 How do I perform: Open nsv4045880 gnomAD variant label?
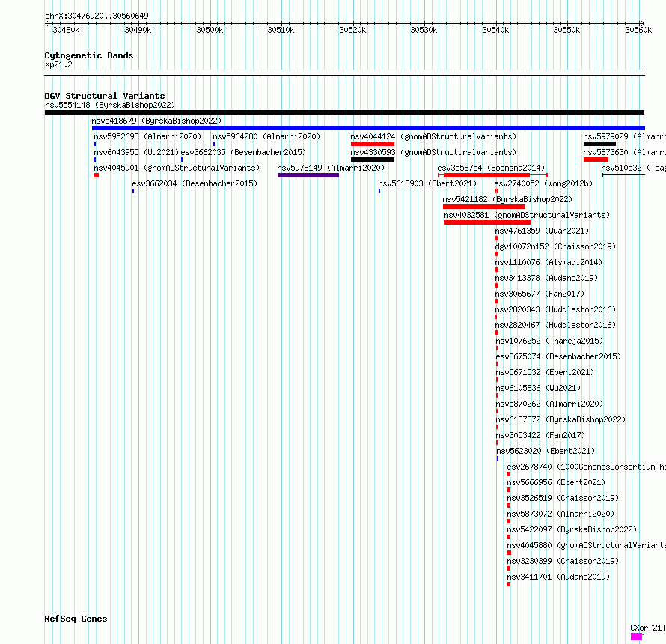tap(587, 545)
